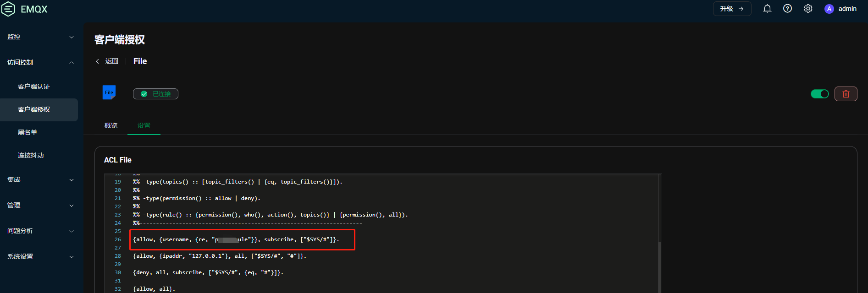Click the admin avatar icon
Image resolution: width=868 pixels, height=293 pixels.
click(x=829, y=9)
